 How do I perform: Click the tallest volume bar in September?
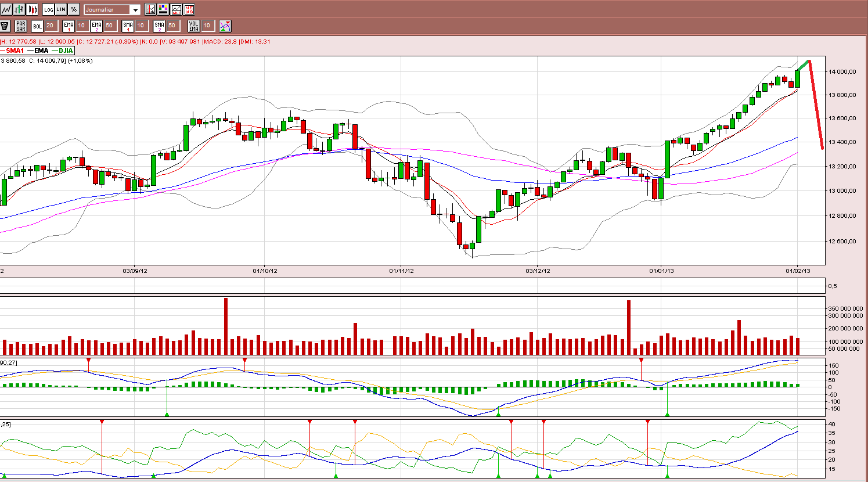[x=226, y=326]
